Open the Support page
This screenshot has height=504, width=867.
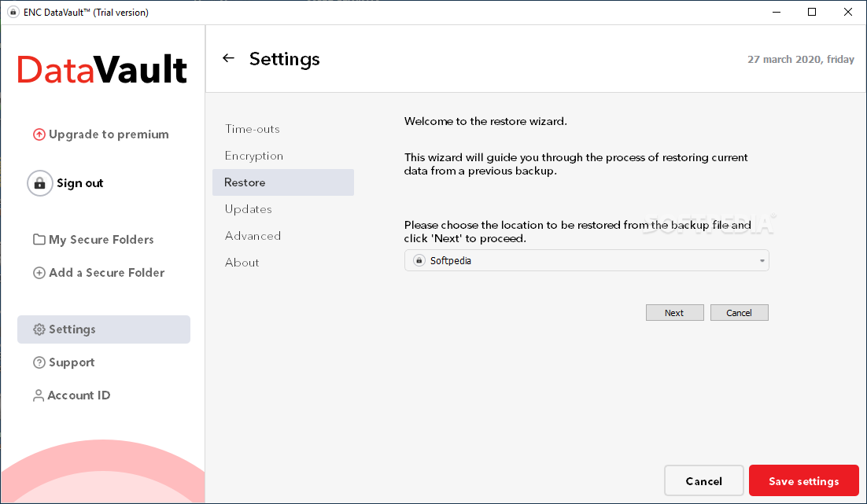tap(72, 362)
